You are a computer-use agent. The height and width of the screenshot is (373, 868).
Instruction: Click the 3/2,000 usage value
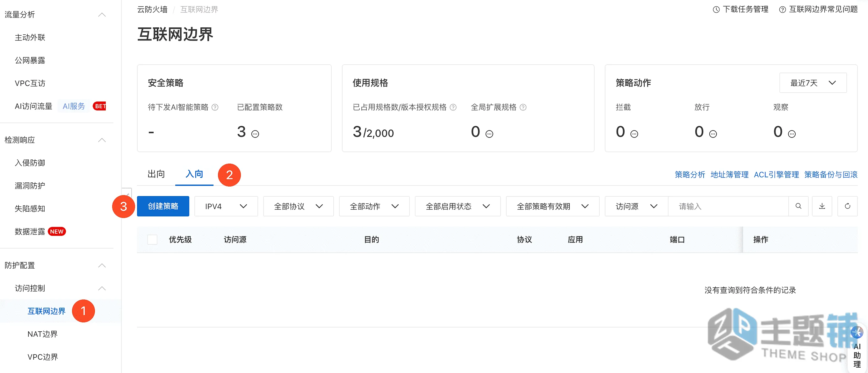click(373, 132)
